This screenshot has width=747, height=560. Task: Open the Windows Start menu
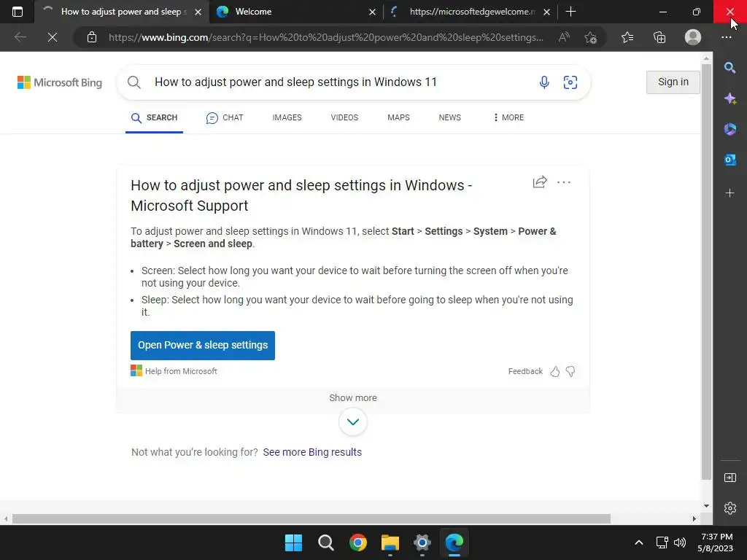coord(293,542)
